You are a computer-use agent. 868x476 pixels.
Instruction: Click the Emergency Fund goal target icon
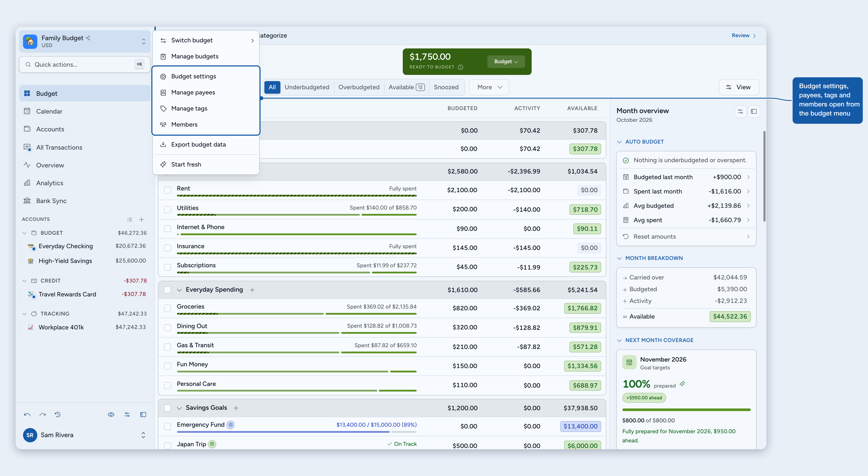(230, 425)
